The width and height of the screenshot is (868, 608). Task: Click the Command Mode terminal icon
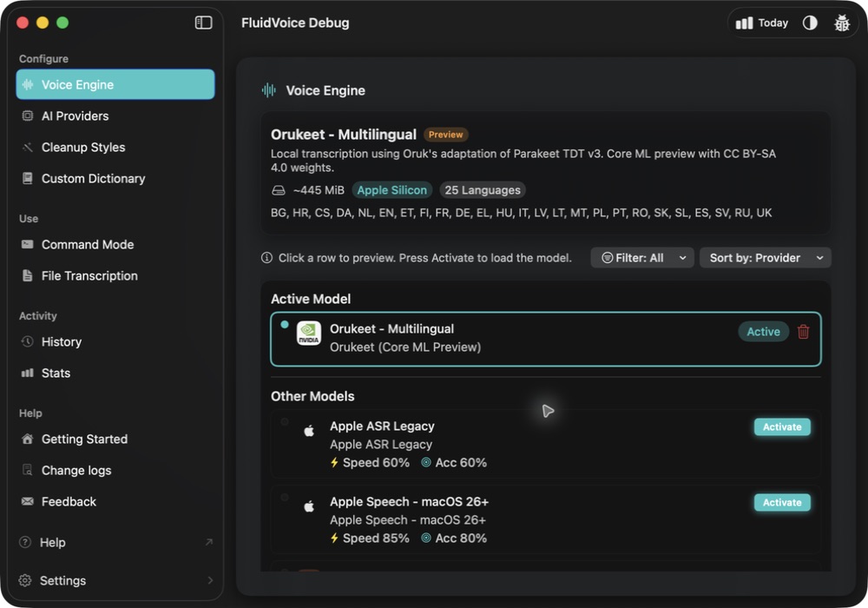tap(27, 244)
